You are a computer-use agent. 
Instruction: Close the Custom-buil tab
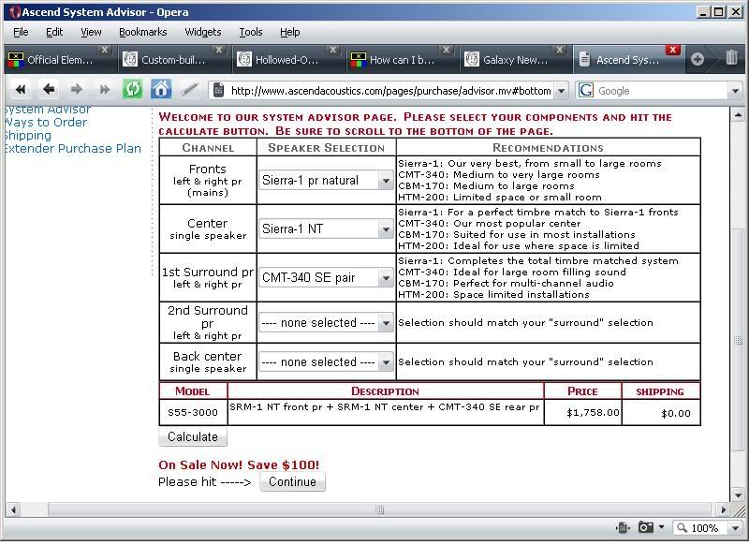pyautogui.click(x=219, y=50)
